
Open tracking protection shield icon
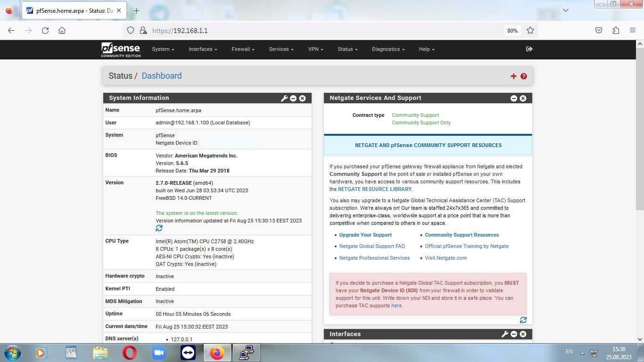pos(131,31)
